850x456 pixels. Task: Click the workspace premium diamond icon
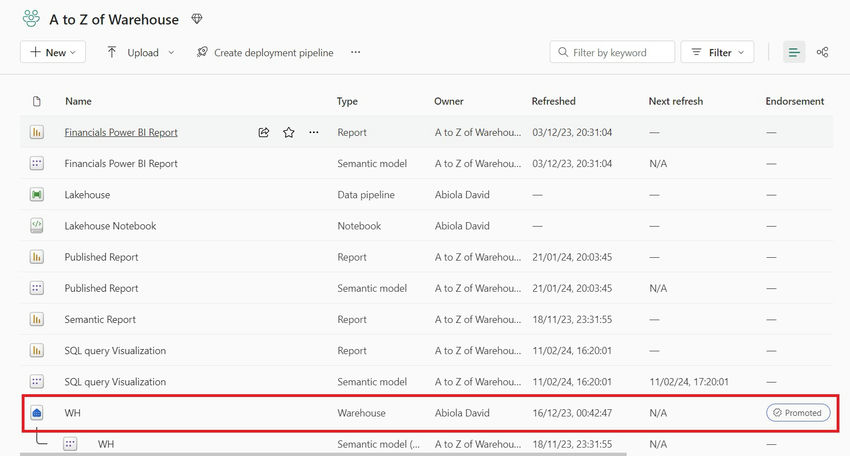point(197,19)
